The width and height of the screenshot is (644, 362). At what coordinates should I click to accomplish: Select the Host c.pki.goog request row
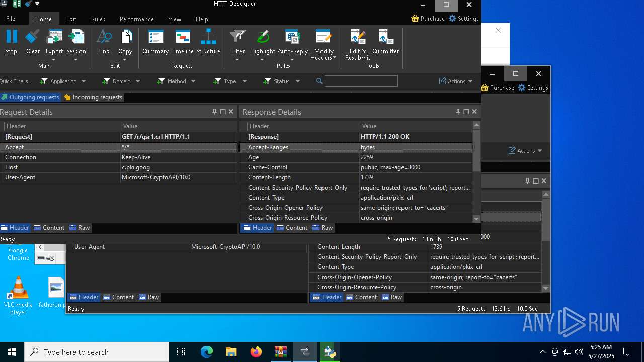(119, 167)
